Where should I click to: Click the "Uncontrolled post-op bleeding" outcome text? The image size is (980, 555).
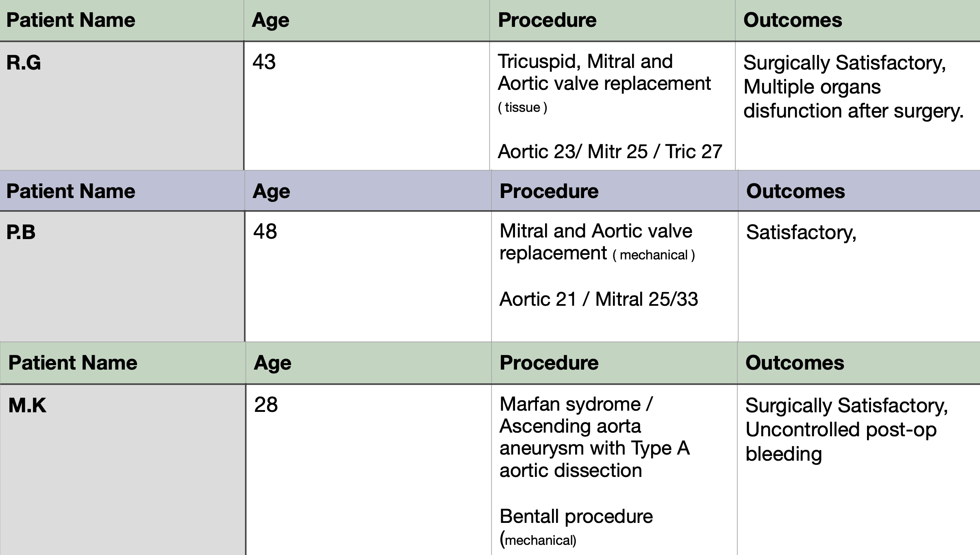[841, 442]
